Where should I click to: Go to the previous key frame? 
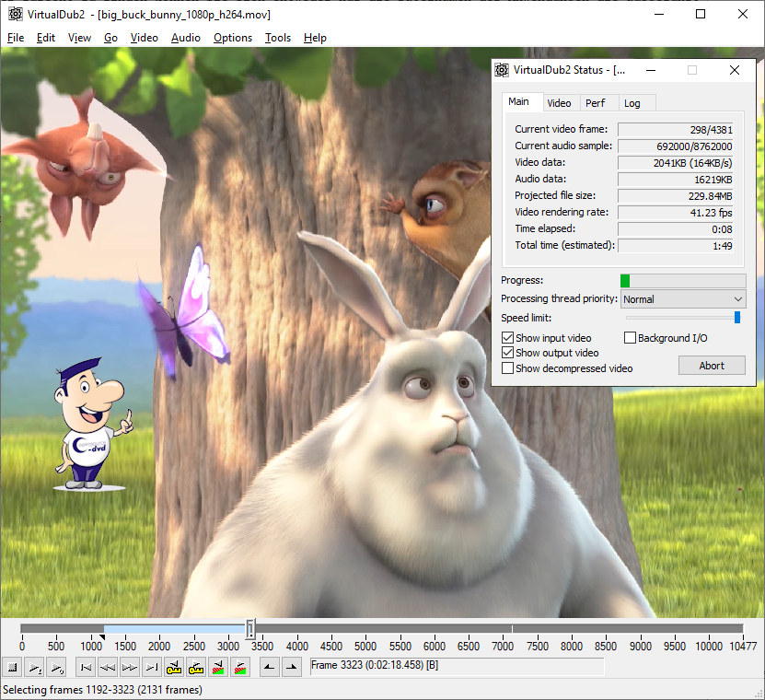(174, 667)
